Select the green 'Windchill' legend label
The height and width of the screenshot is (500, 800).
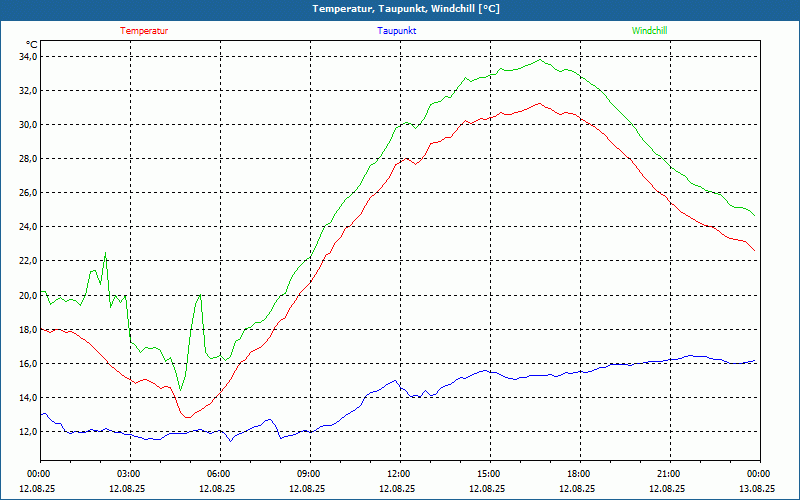tap(649, 31)
